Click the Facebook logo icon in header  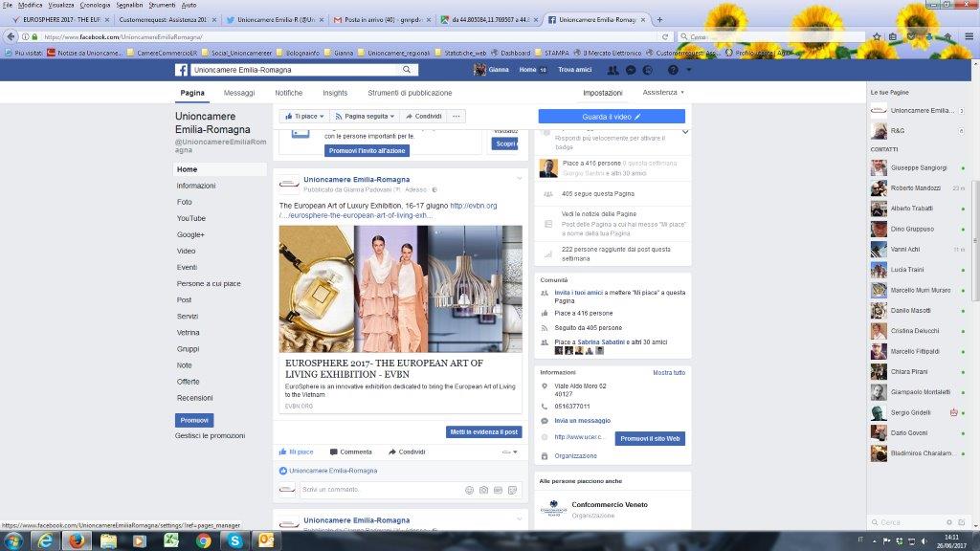click(x=181, y=70)
